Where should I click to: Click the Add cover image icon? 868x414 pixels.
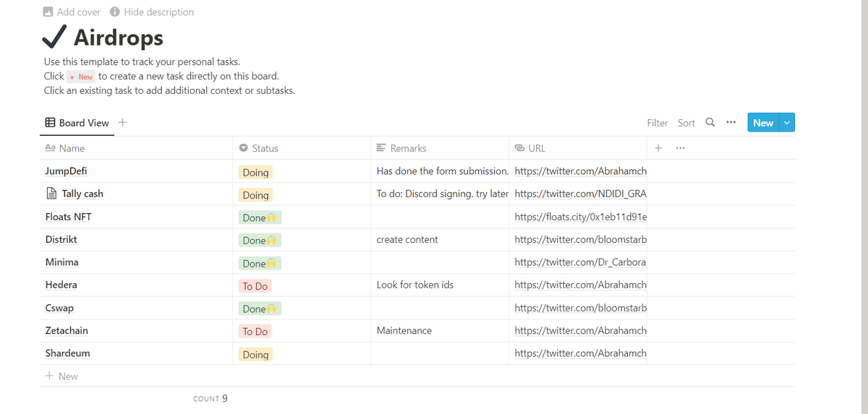(x=48, y=12)
